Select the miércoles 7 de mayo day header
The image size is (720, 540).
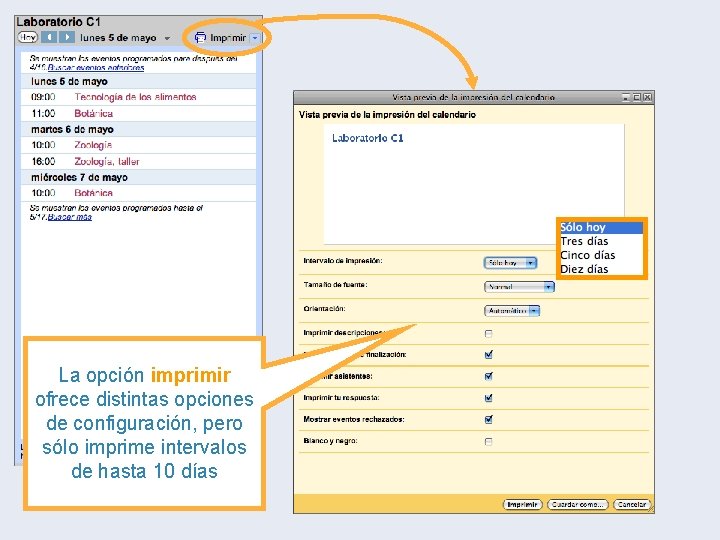click(138, 177)
